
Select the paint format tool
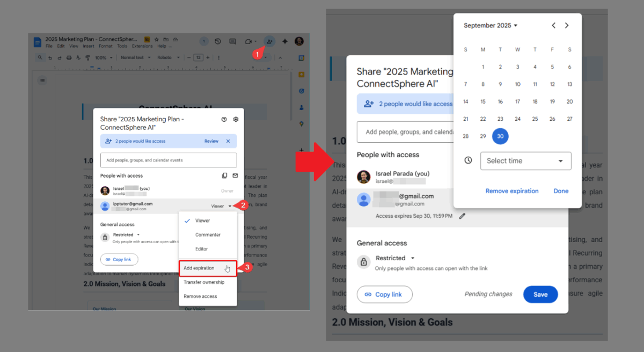87,57
